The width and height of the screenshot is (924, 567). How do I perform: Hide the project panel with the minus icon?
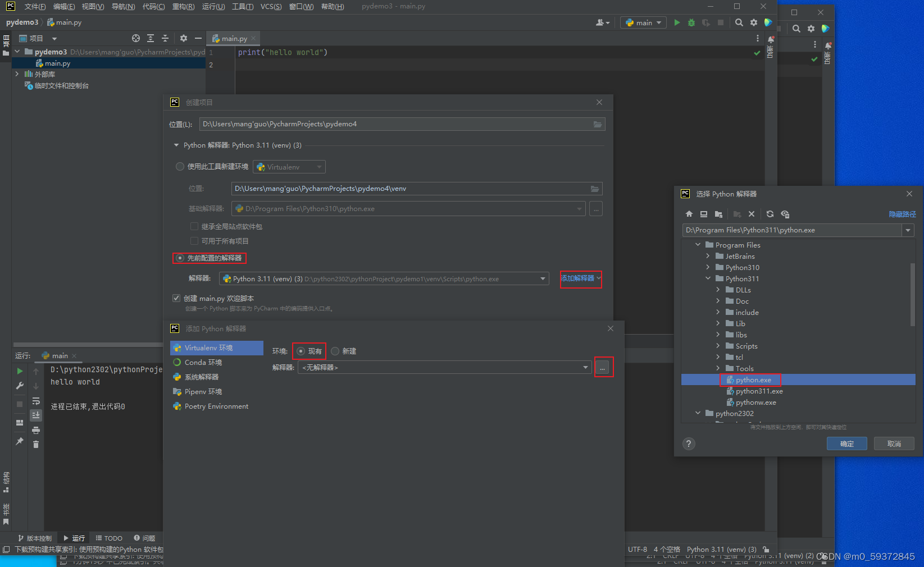pos(198,38)
